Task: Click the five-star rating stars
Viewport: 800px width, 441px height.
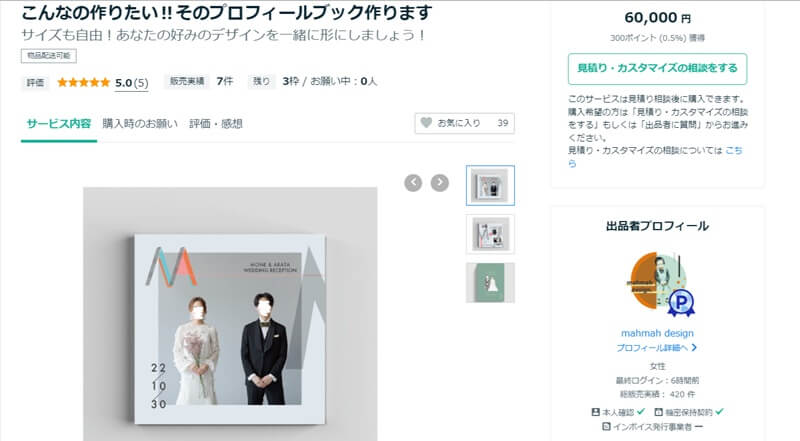Action: coord(84,82)
